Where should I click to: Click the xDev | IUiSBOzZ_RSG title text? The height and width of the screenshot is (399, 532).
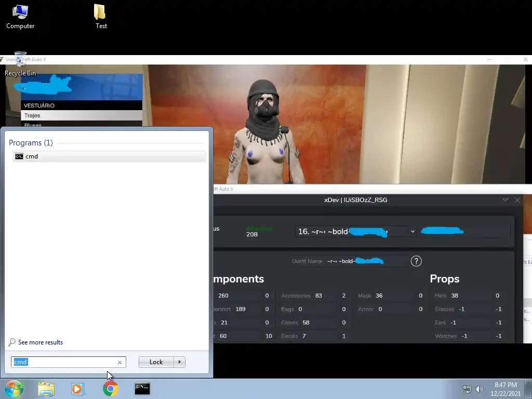pos(355,200)
